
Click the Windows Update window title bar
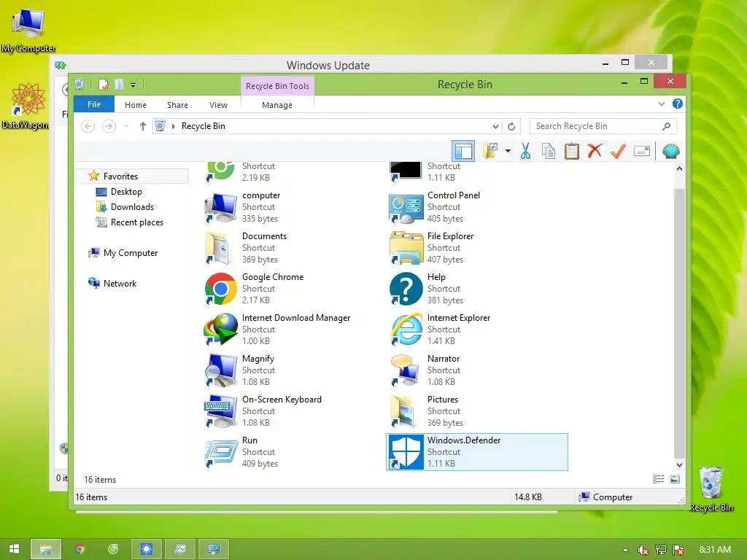pyautogui.click(x=328, y=65)
